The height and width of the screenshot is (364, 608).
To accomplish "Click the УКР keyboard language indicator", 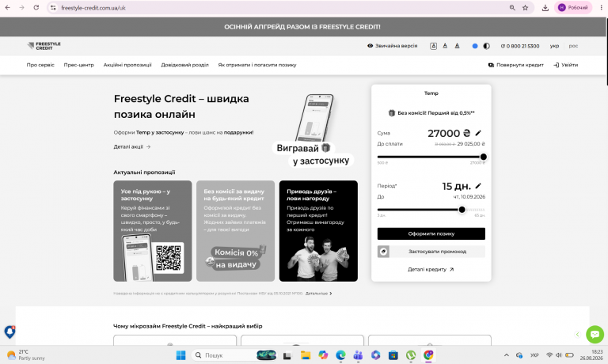I will tap(534, 355).
